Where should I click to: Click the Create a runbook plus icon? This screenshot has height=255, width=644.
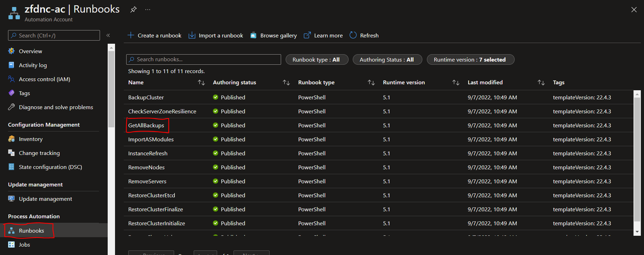pyautogui.click(x=131, y=35)
